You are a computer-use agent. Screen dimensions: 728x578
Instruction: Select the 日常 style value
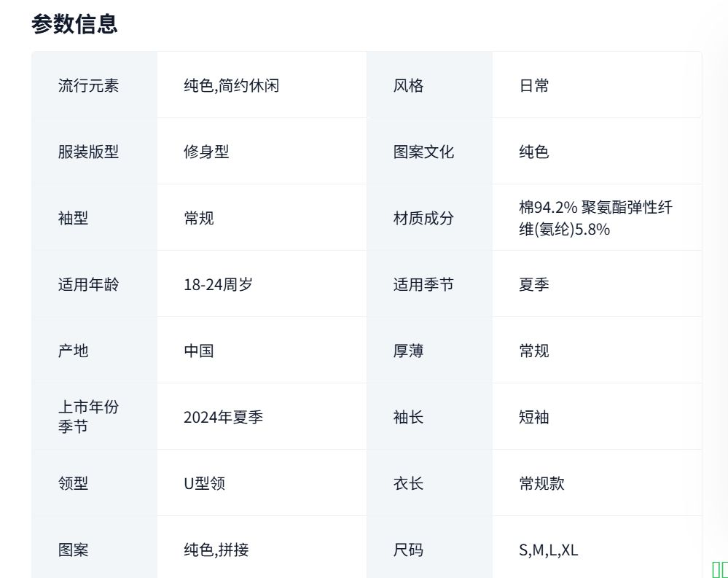[x=534, y=85]
